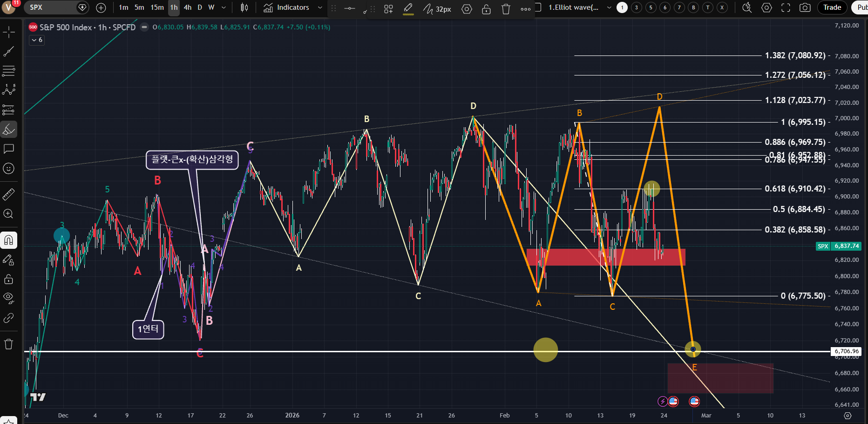The height and width of the screenshot is (424, 868).
Task: Take a chart snapshot with camera icon
Action: coord(805,7)
